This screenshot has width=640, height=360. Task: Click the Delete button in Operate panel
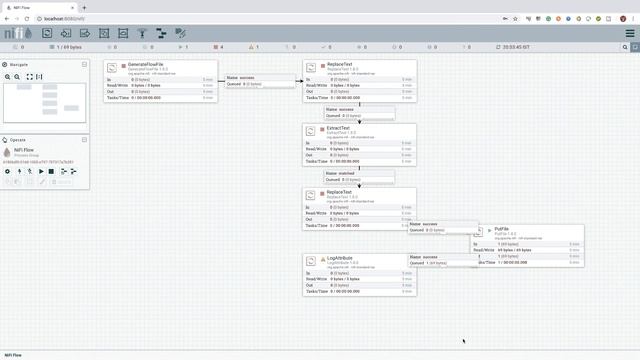(x=62, y=182)
